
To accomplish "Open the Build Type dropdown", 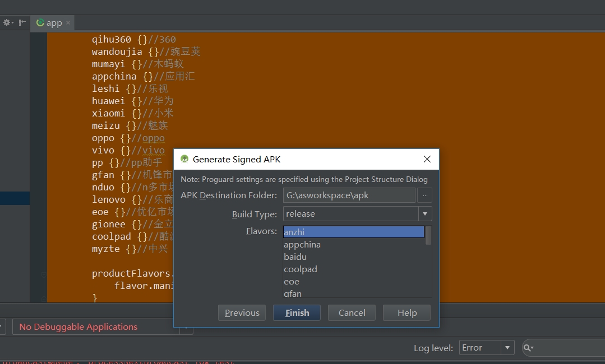I will click(425, 214).
